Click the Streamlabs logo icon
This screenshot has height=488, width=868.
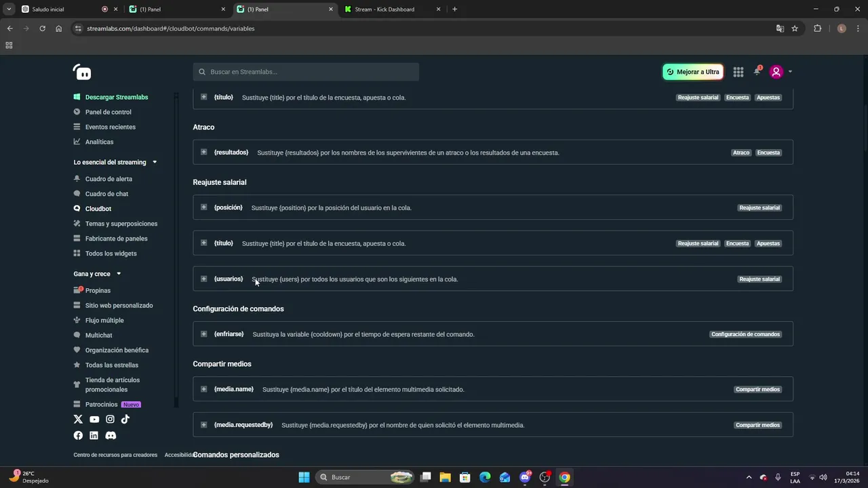pyautogui.click(x=82, y=72)
